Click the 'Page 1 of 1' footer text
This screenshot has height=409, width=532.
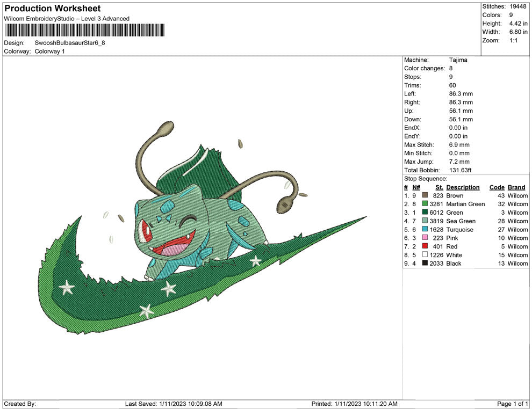(512, 404)
